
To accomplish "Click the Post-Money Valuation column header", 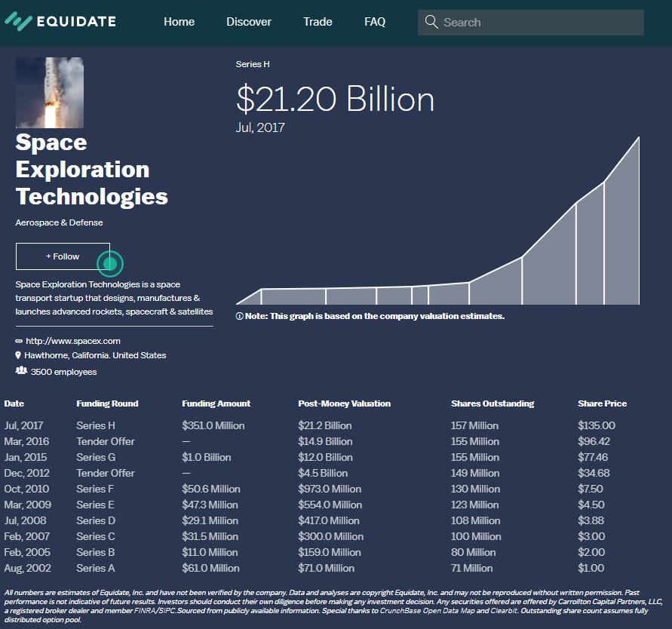I will click(x=344, y=403).
